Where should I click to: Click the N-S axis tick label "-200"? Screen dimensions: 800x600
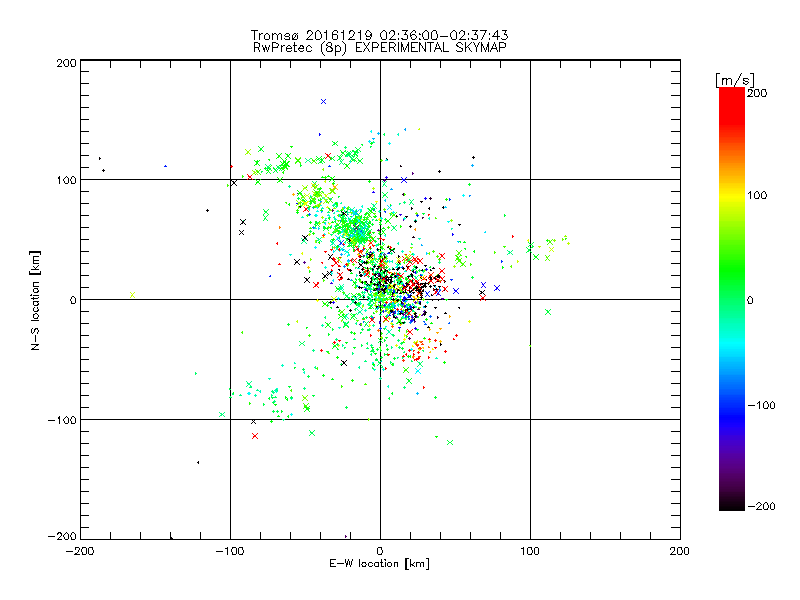click(62, 536)
